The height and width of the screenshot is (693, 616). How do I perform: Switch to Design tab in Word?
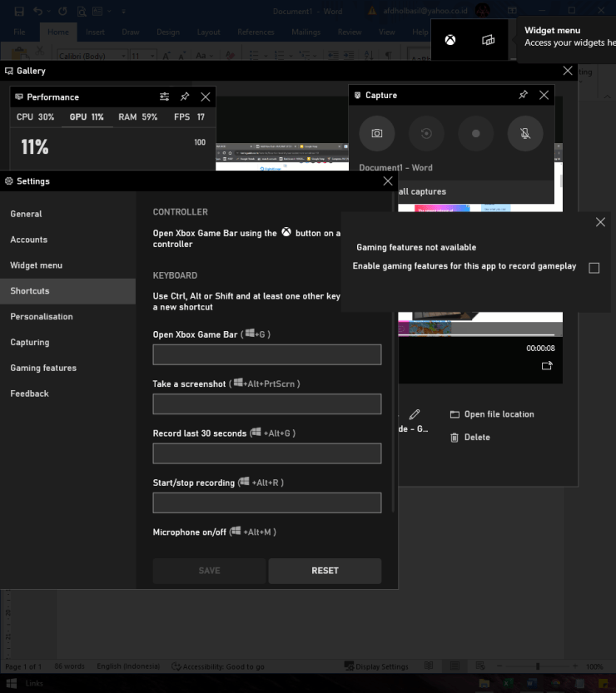click(168, 32)
